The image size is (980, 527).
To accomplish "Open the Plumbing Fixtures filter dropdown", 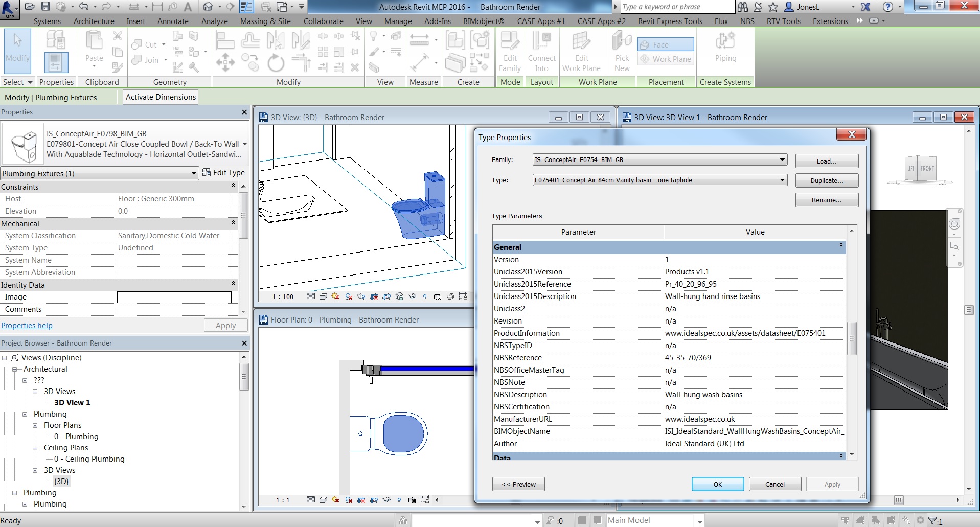I will pos(194,174).
